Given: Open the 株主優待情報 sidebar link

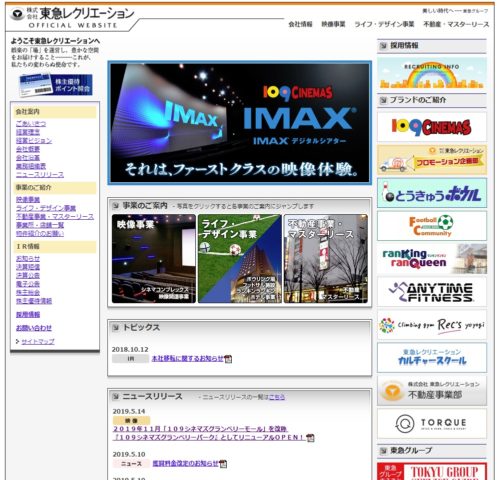Looking at the screenshot, I should 34,301.
